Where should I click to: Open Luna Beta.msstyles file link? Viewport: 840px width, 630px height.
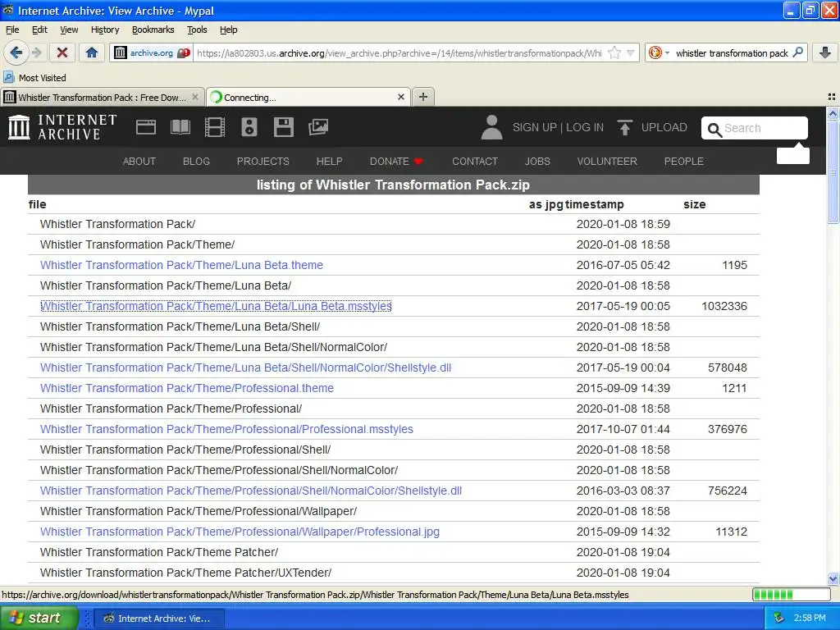coord(216,306)
